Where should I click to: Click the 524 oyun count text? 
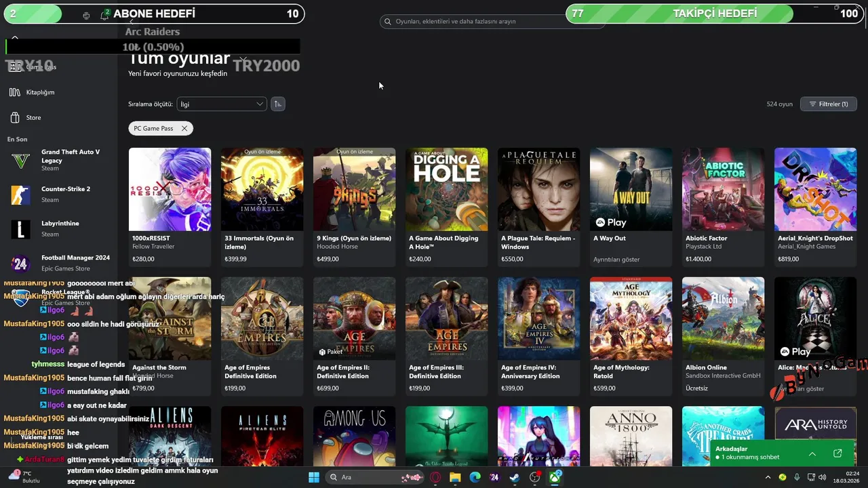pos(779,104)
